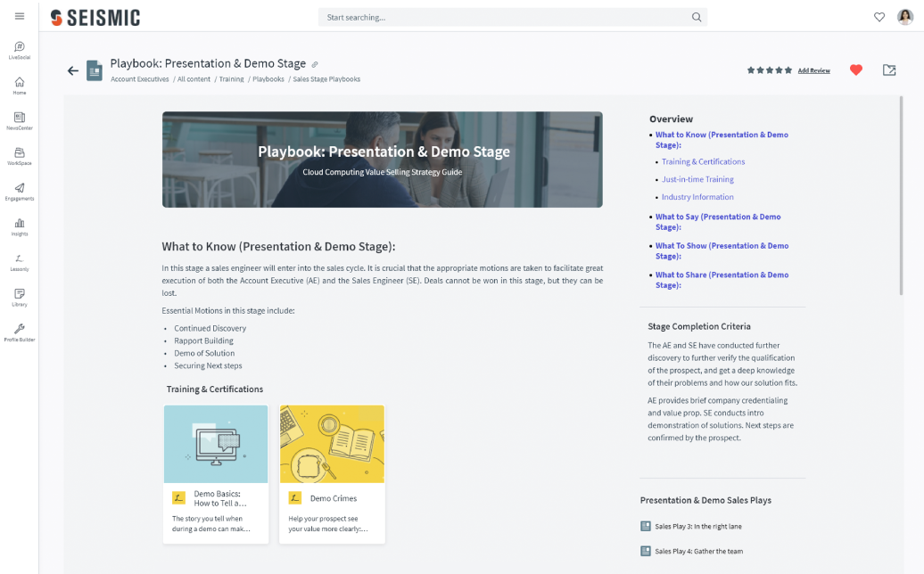
Task: Open Library in the sidebar
Action: 20,298
